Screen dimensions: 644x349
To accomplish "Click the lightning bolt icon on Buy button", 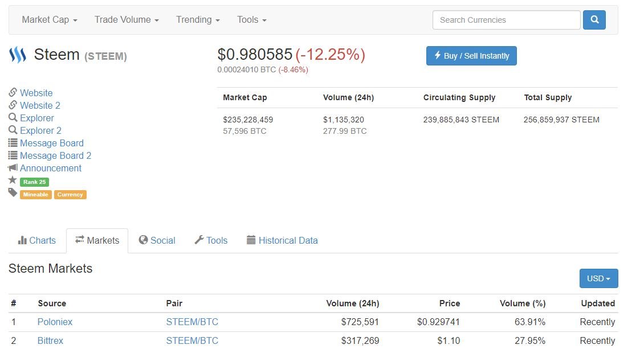I will click(x=438, y=55).
